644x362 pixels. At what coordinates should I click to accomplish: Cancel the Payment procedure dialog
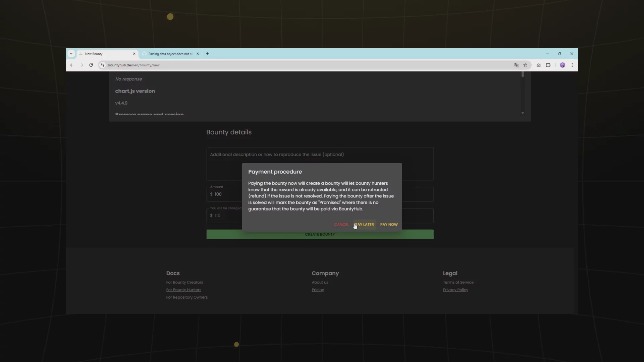point(341,225)
